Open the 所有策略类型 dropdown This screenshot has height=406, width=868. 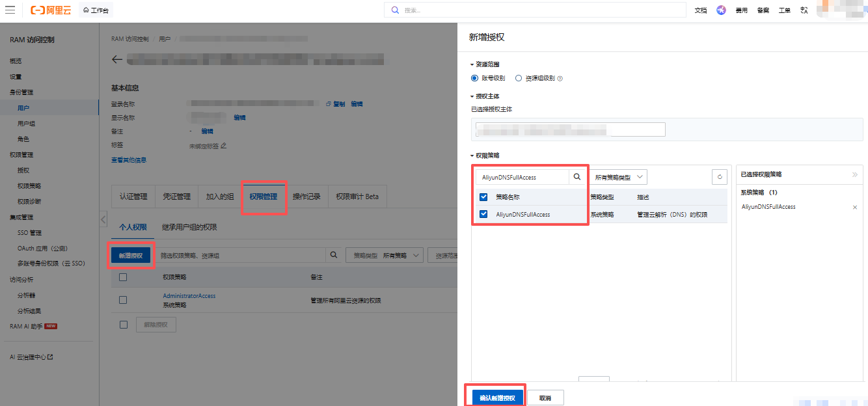tap(618, 177)
